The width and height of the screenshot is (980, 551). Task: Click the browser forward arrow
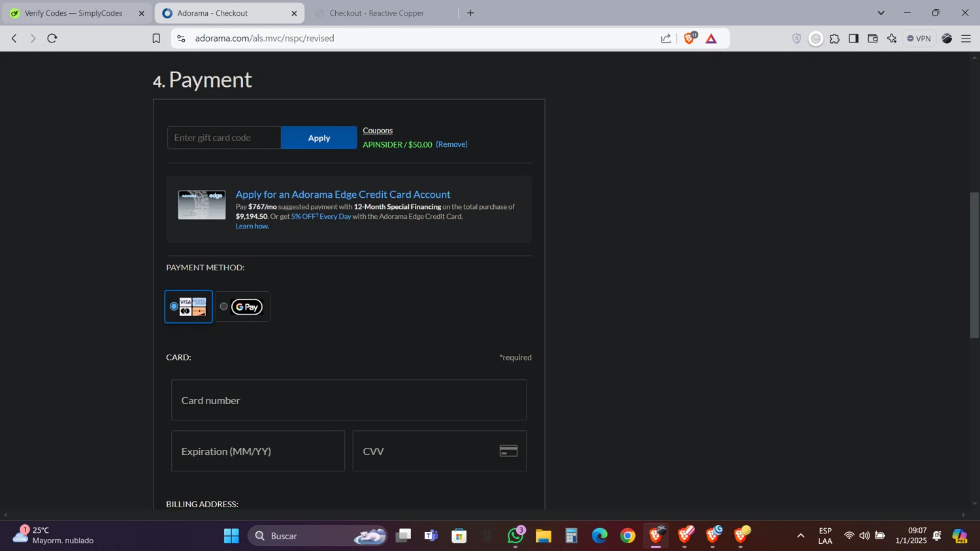pyautogui.click(x=33, y=39)
